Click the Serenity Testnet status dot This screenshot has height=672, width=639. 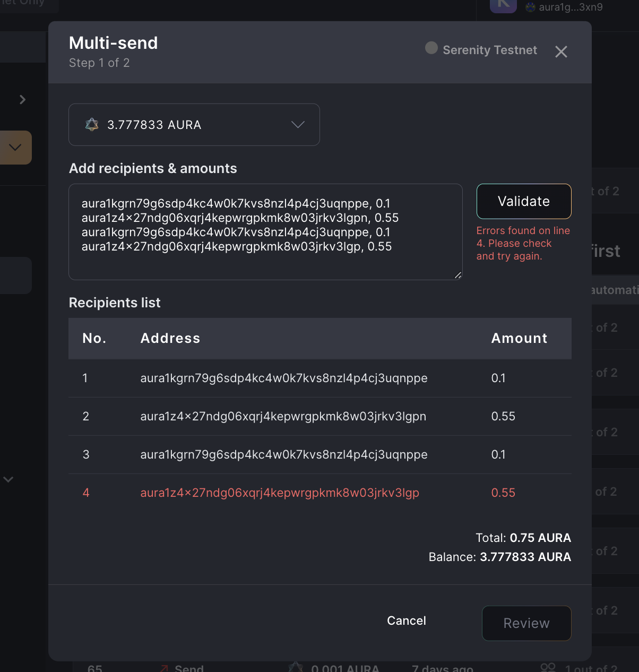pyautogui.click(x=431, y=48)
